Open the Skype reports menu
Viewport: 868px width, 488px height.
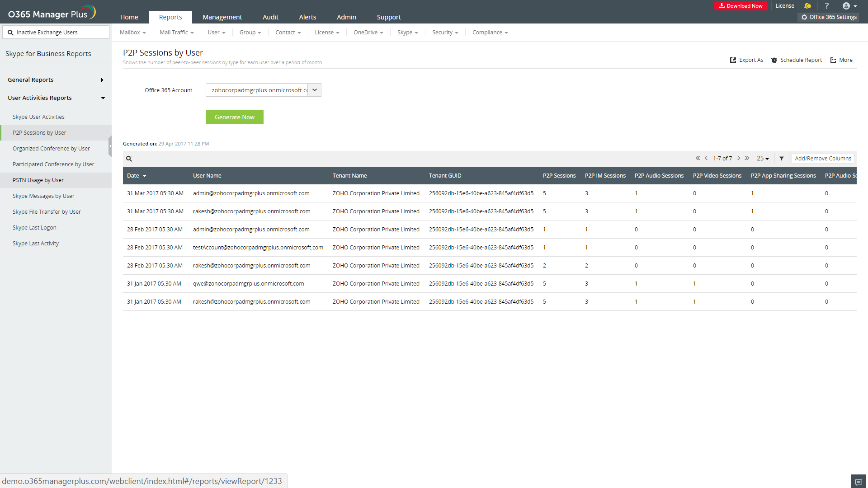[407, 33]
